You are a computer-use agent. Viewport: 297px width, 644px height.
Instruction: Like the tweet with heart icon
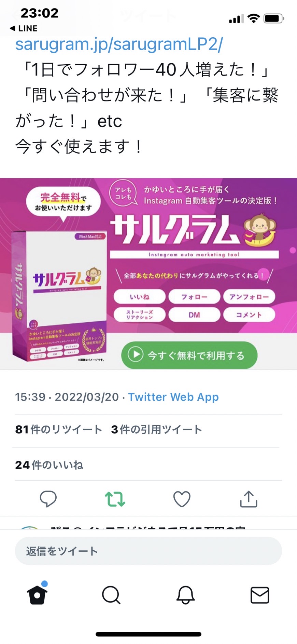pyautogui.click(x=182, y=499)
